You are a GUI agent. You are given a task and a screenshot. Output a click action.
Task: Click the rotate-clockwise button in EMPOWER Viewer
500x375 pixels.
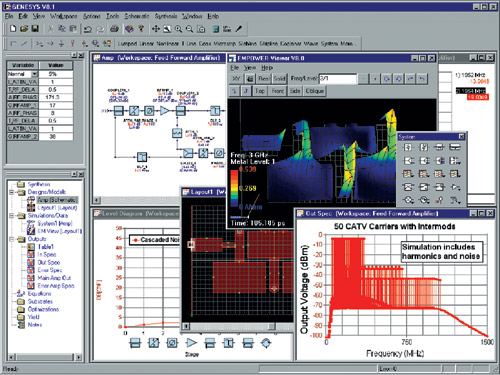(x=387, y=79)
